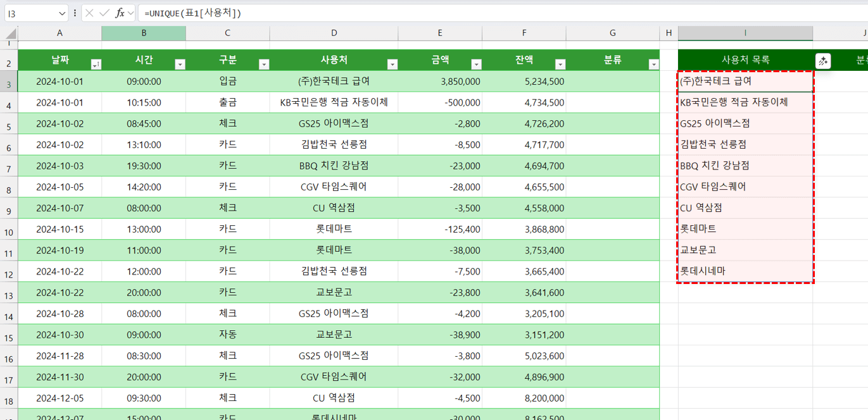Open the 잔액 column filter dropdown
This screenshot has height=420, width=868.
click(x=560, y=64)
